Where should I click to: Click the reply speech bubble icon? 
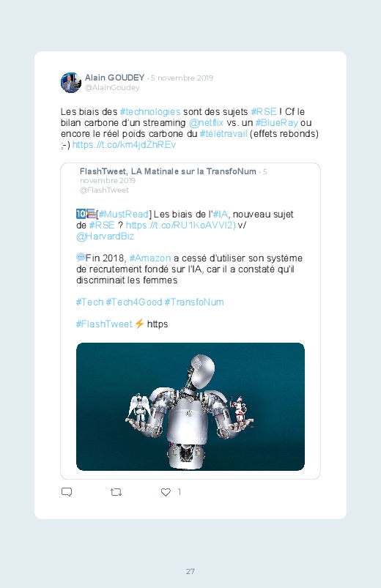tap(67, 492)
